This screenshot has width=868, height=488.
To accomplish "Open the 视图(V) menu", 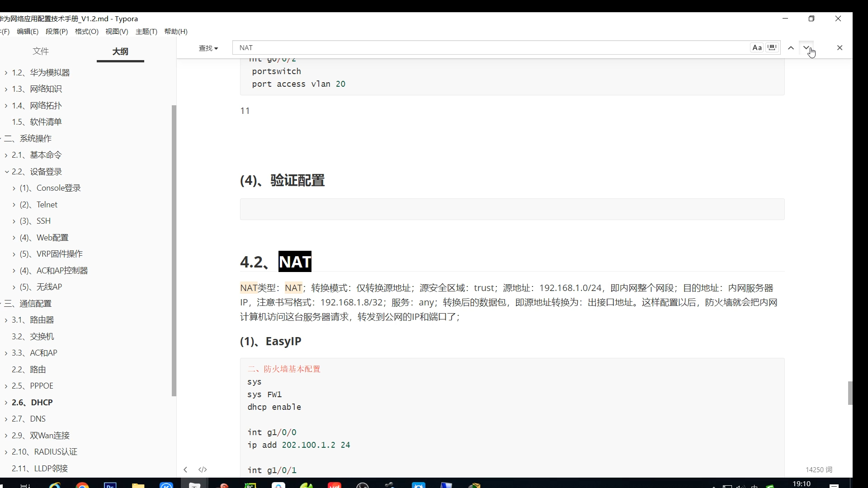I will click(x=116, y=31).
